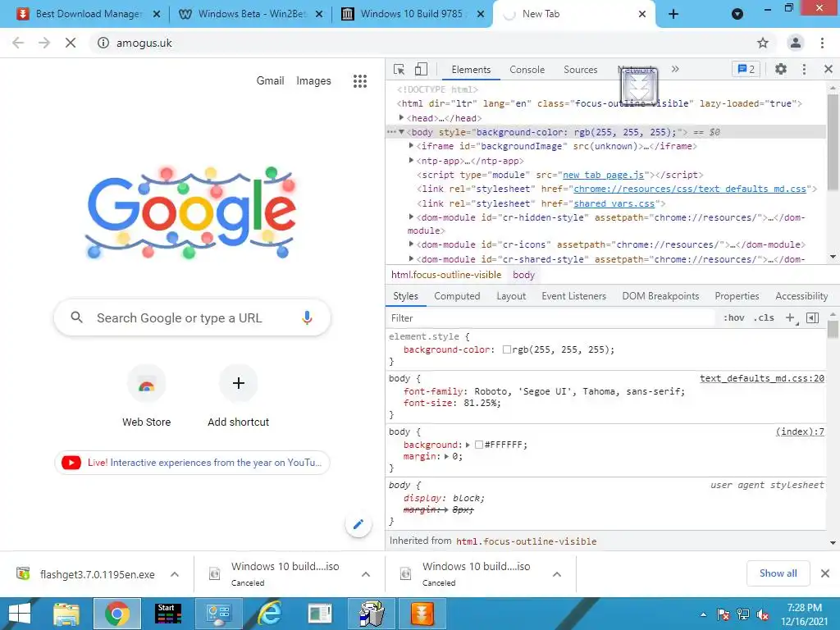This screenshot has width=840, height=630.
Task: Close the DevTools panel
Action: coord(829,69)
